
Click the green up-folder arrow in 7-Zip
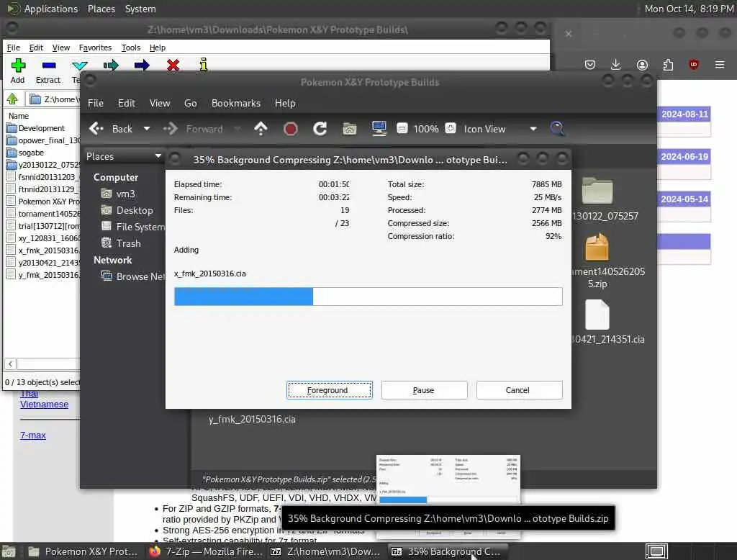(x=12, y=99)
